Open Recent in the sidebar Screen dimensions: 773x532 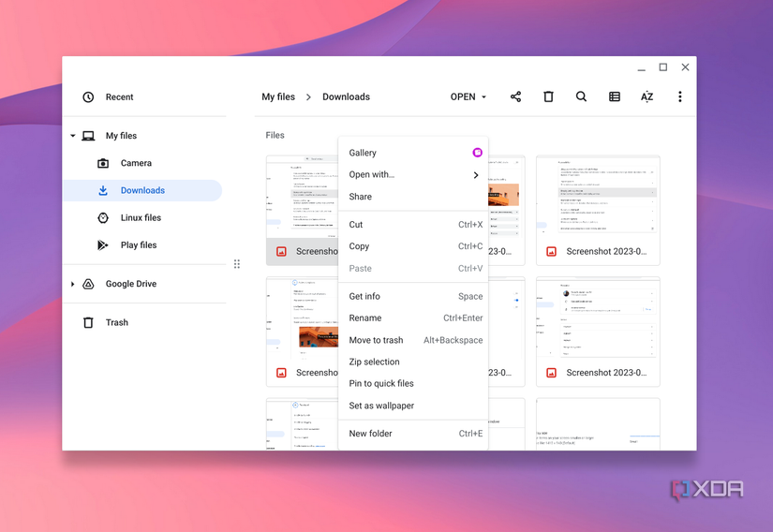[119, 97]
